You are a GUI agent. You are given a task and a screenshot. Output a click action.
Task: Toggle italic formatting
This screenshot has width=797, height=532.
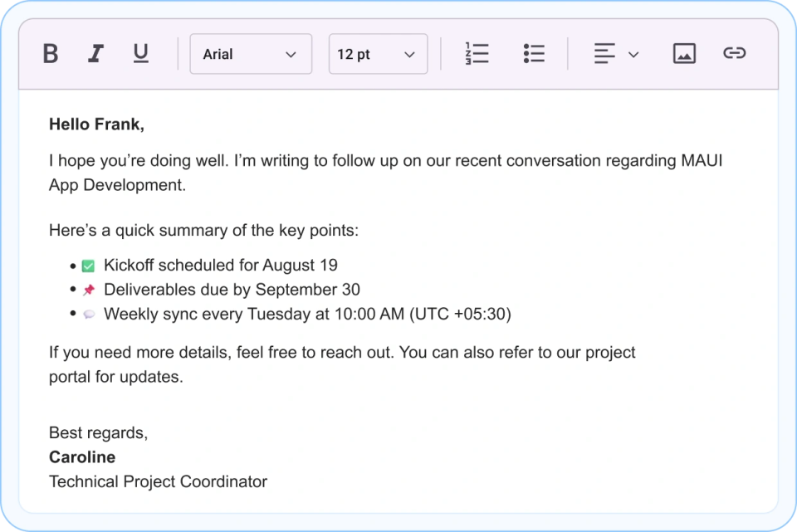coord(95,52)
